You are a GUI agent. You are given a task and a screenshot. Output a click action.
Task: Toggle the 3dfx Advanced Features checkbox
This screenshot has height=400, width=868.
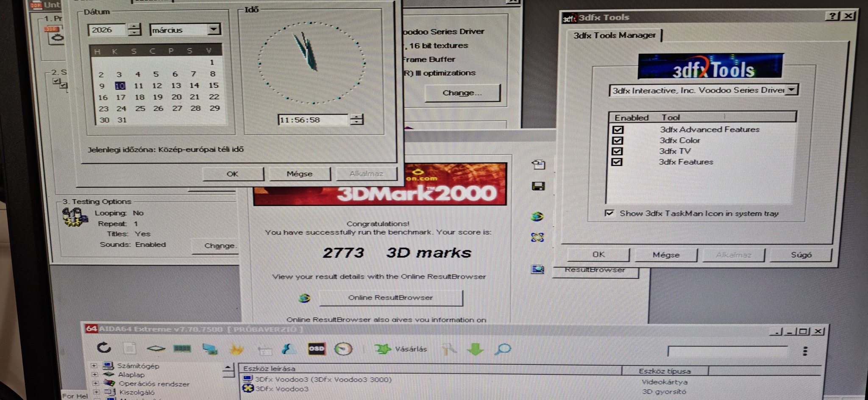[x=618, y=130]
